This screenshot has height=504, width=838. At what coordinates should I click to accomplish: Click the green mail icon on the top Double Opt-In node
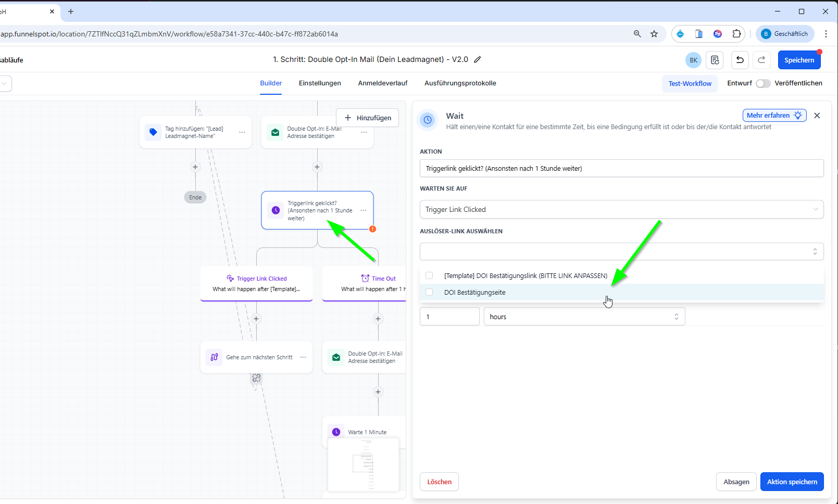click(x=275, y=132)
